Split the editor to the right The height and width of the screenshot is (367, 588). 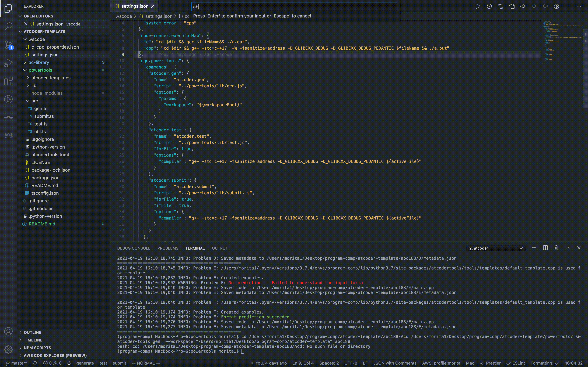coord(568,6)
